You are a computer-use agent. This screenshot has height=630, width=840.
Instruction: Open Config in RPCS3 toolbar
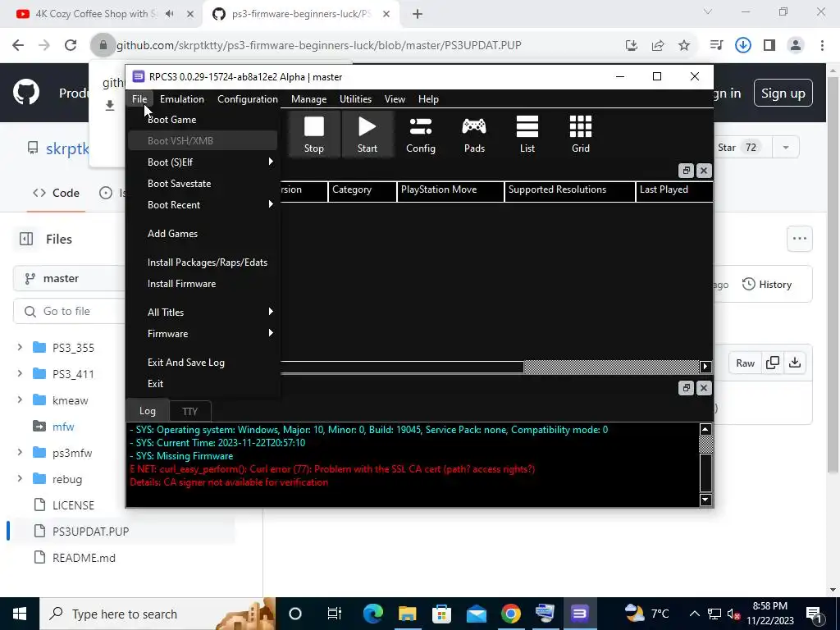click(x=421, y=135)
